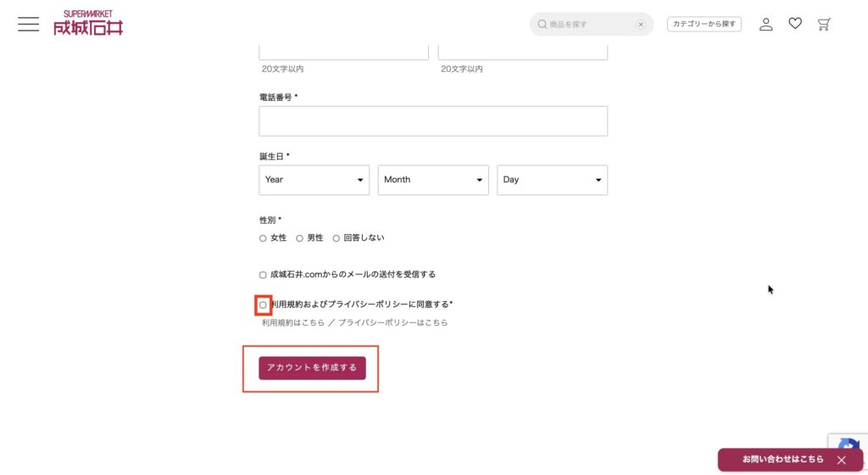This screenshot has height=475, width=868.
Task: Click the カテゴリーから探す button
Action: pyautogui.click(x=704, y=25)
